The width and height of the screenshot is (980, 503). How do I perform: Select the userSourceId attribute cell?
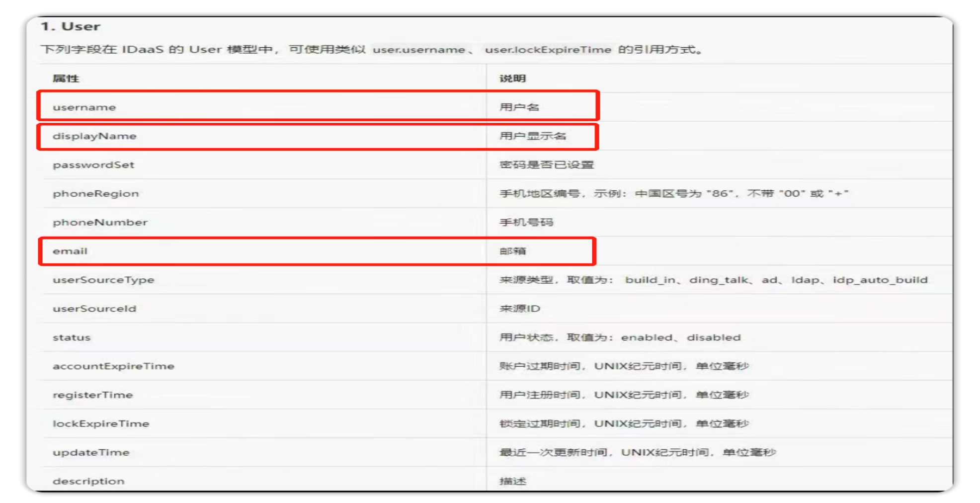pyautogui.click(x=94, y=309)
